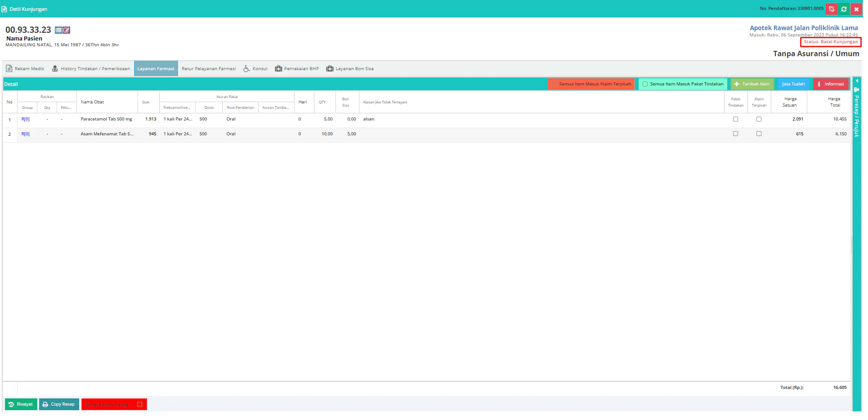This screenshot has width=868, height=420.
Task: Click the QTY column header
Action: coord(325,102)
